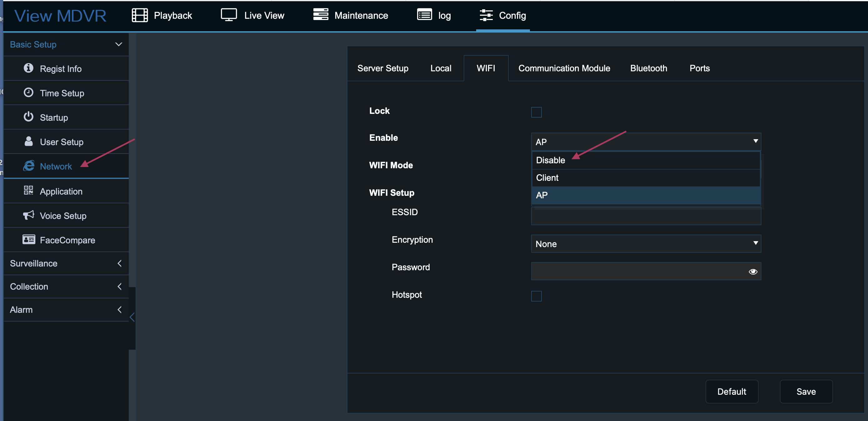Click the Regist Info icon
This screenshot has height=421, width=868.
[x=29, y=68]
